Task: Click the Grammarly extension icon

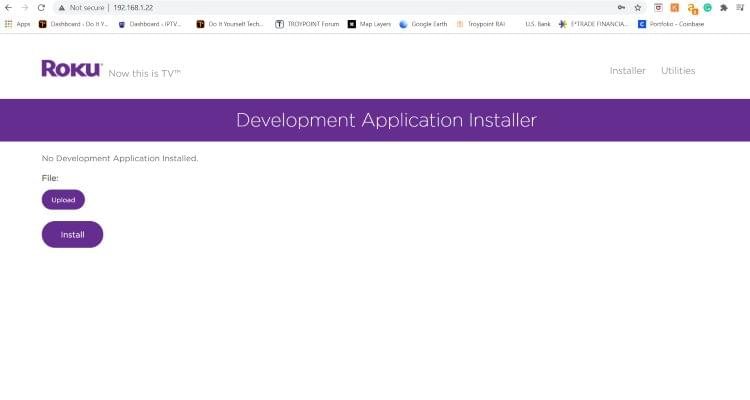Action: point(707,7)
